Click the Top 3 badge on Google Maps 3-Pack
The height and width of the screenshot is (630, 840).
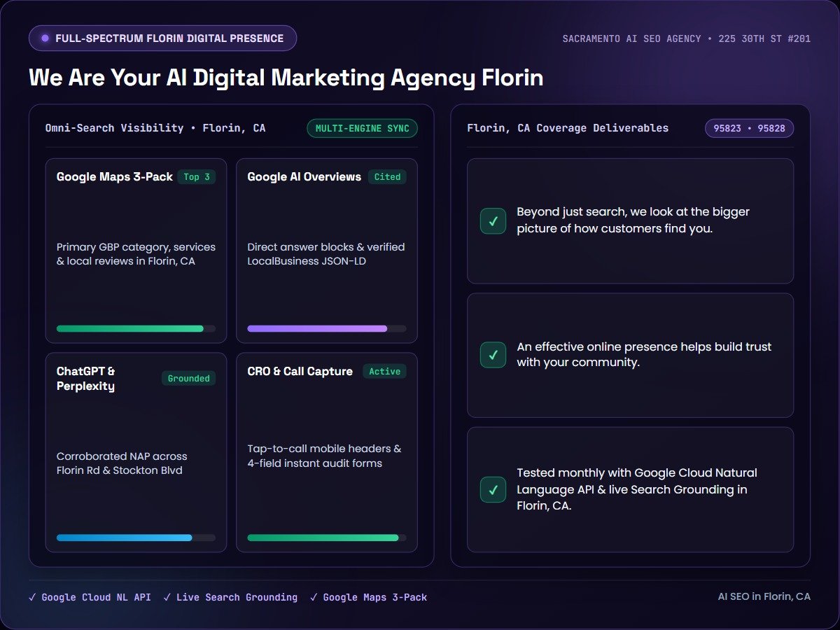tap(197, 177)
